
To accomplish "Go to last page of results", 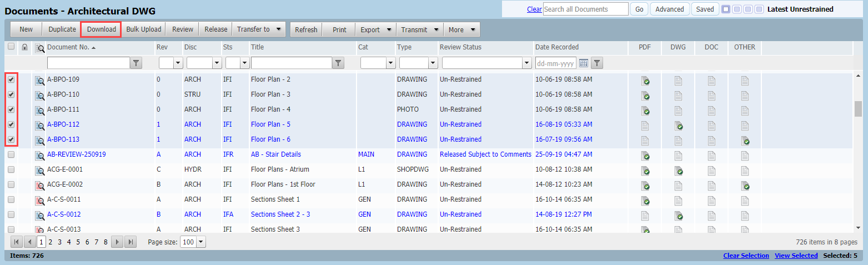I will click(x=130, y=242).
